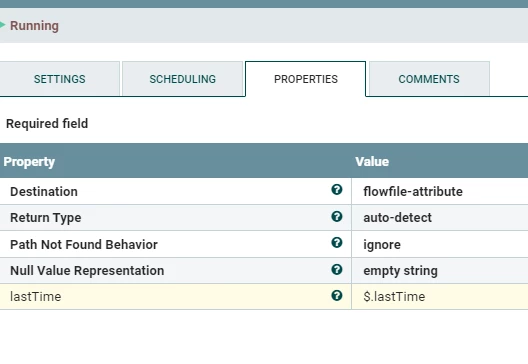
Task: Edit the $.lastTime value field
Action: tap(440, 297)
